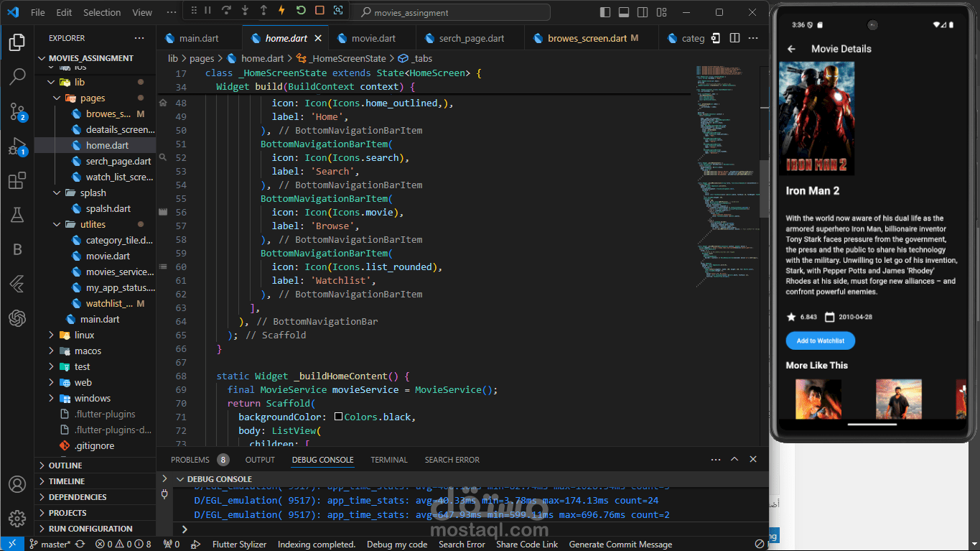Collapse the pages folder

click(x=92, y=98)
